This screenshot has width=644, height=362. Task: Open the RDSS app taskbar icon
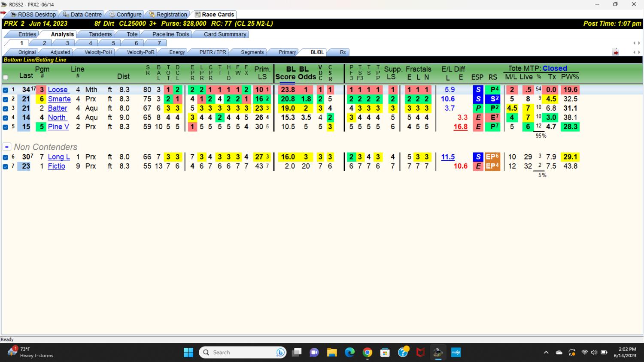pos(438,353)
